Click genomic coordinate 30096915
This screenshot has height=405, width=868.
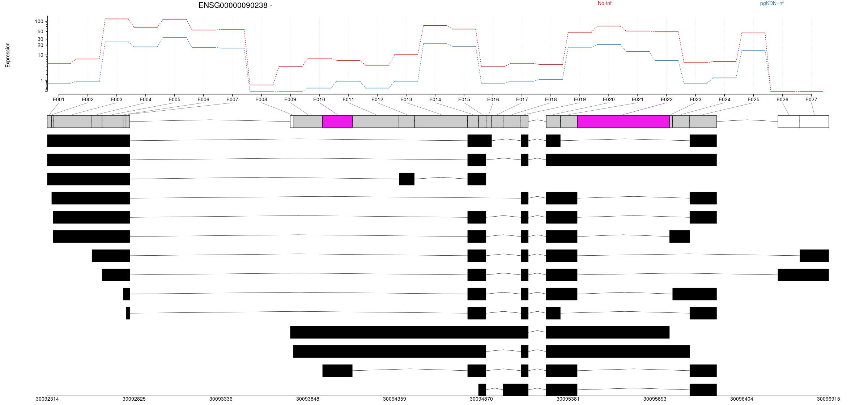(x=828, y=399)
